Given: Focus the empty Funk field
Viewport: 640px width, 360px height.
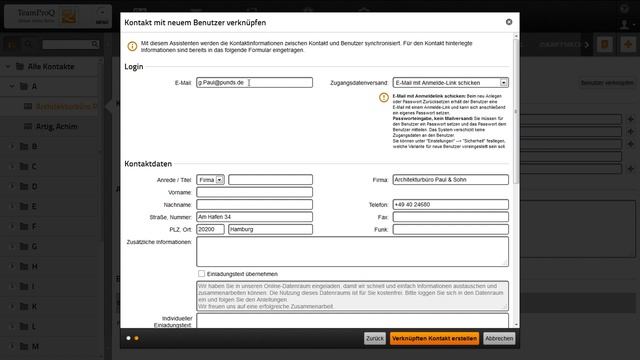Looking at the screenshot, I should [451, 229].
